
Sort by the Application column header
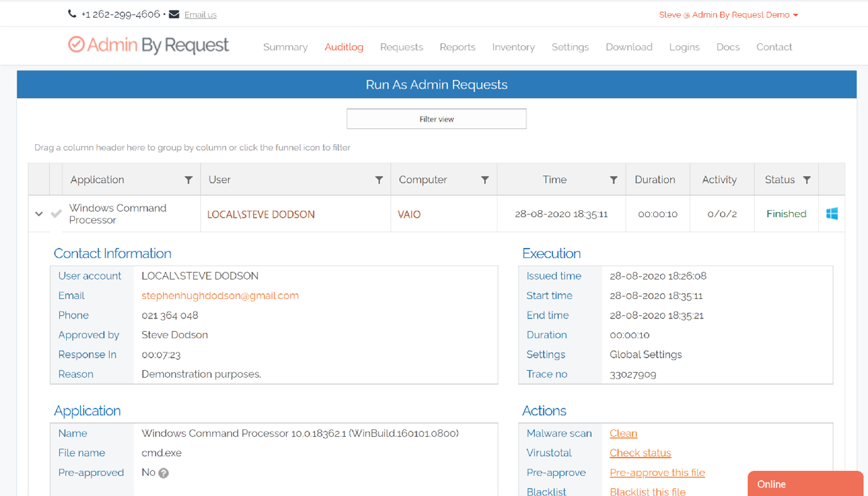click(x=97, y=180)
